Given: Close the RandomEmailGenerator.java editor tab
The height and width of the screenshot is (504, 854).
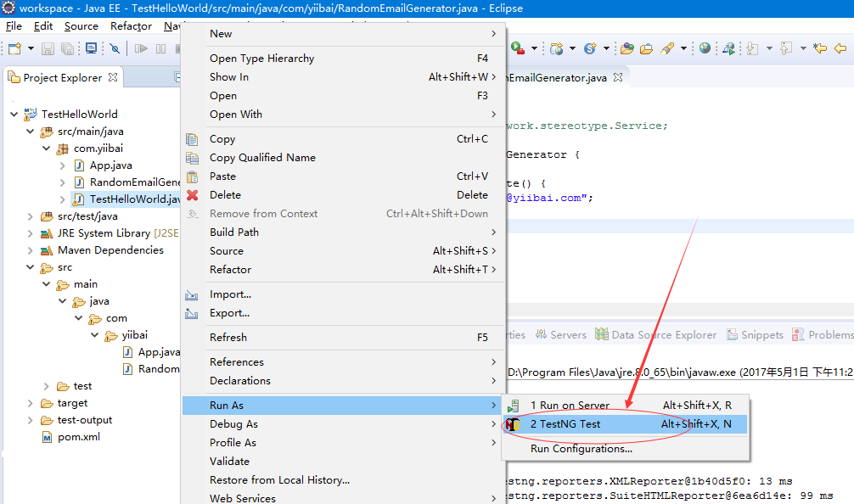Looking at the screenshot, I should tap(618, 77).
